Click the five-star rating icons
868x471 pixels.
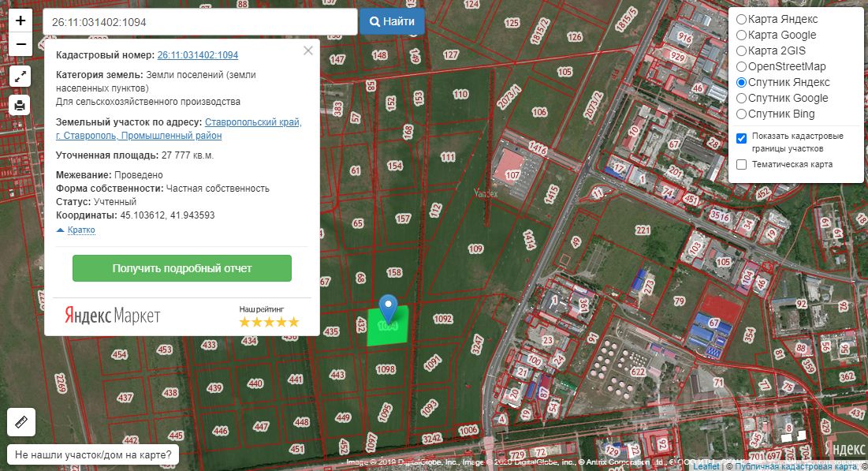pos(269,322)
